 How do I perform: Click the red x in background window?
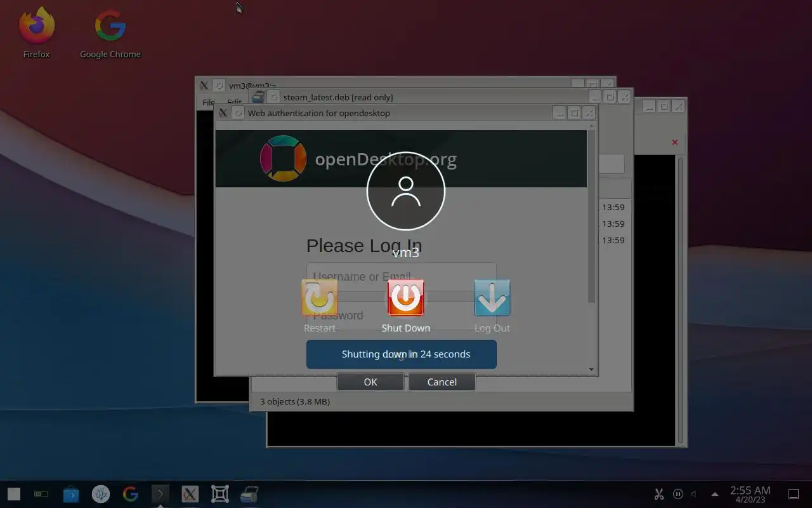point(675,142)
